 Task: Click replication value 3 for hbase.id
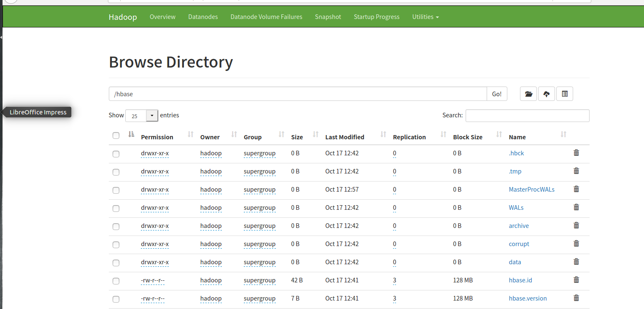[394, 280]
